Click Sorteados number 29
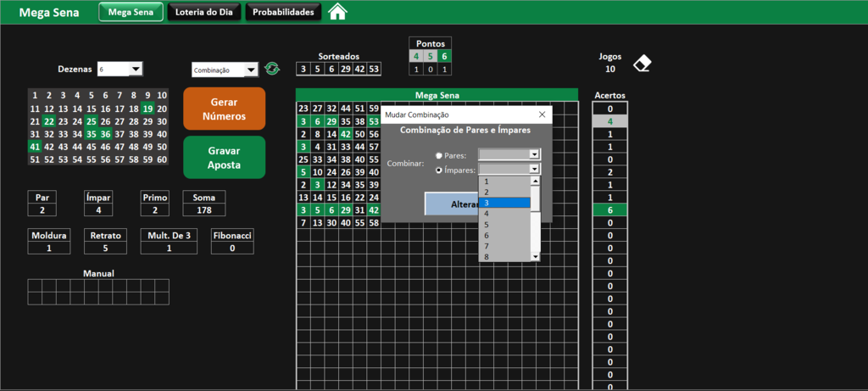The height and width of the screenshot is (391, 868). [346, 70]
